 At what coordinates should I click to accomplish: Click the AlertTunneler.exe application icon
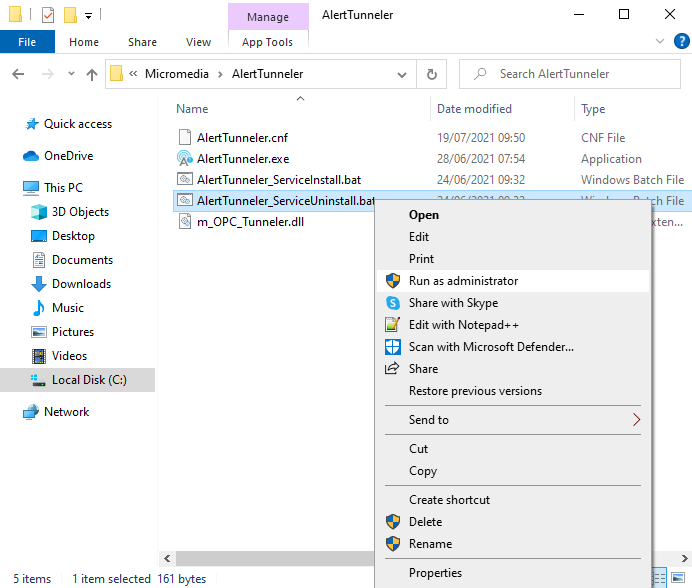click(x=184, y=158)
